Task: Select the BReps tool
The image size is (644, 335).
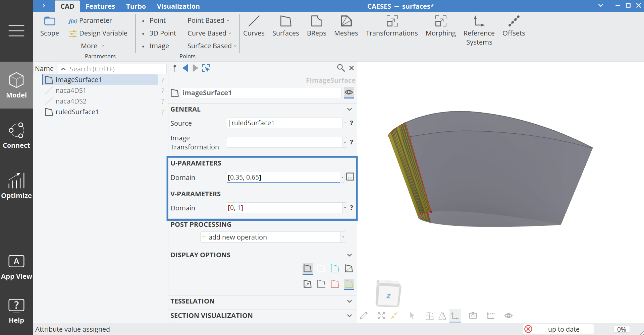Action: [316, 26]
